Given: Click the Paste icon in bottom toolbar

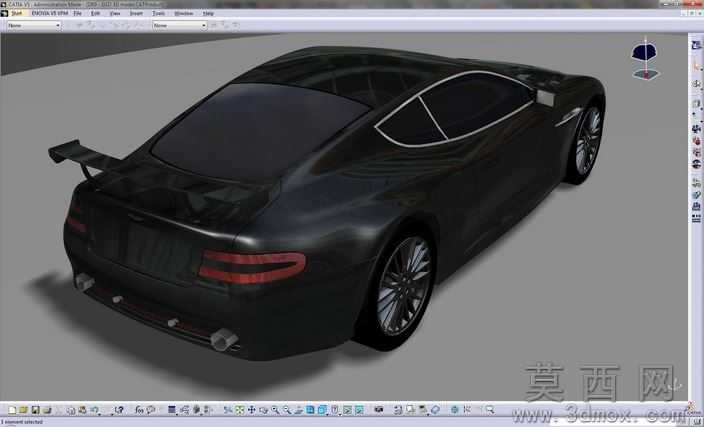Looking at the screenshot, I should pyautogui.click(x=82, y=410).
